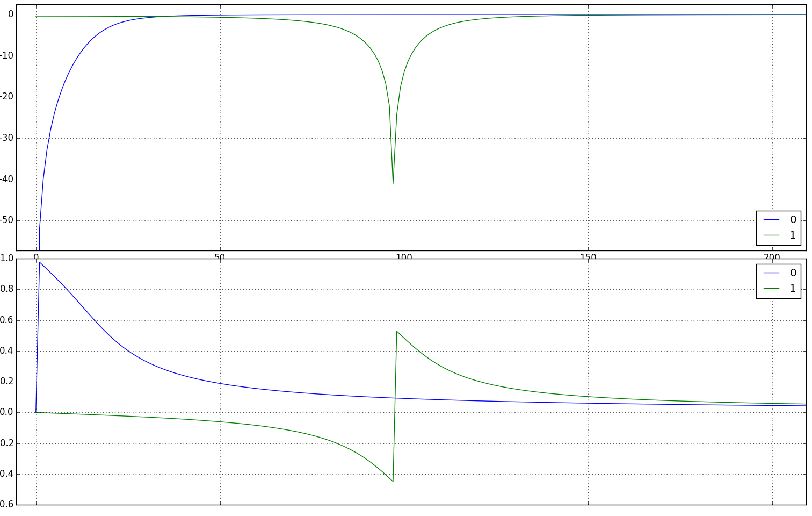812x516 pixels.
Task: Click the green line sample in top legend
Action: pyautogui.click(x=771, y=235)
